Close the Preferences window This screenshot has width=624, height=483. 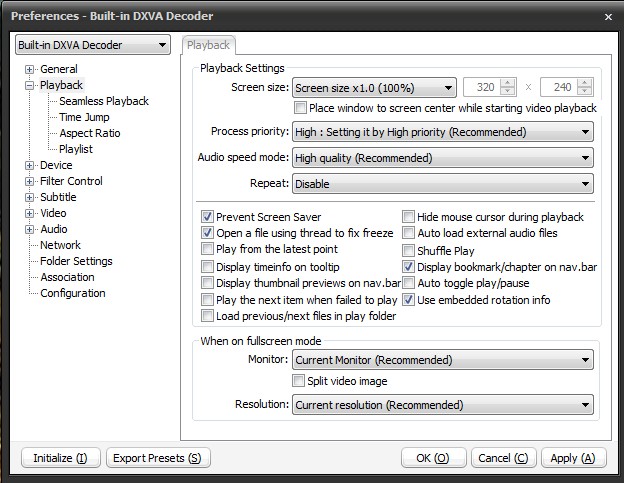click(x=608, y=17)
